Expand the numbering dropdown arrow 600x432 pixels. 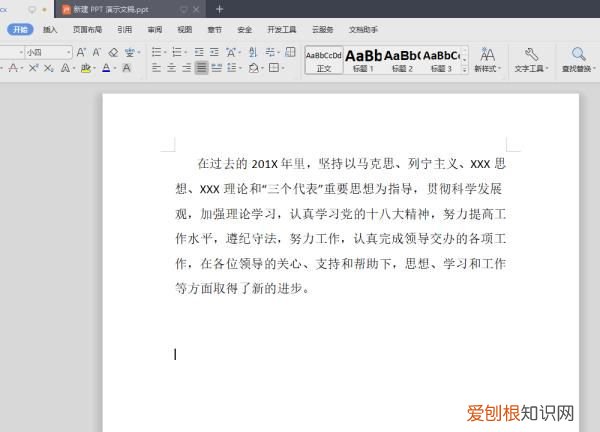coord(186,52)
